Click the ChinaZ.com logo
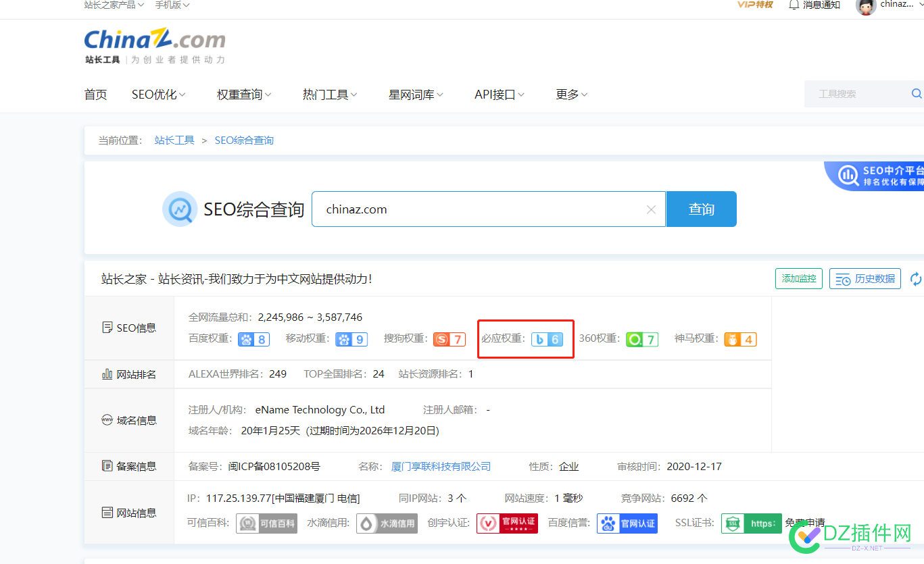924x564 pixels. pyautogui.click(x=155, y=46)
